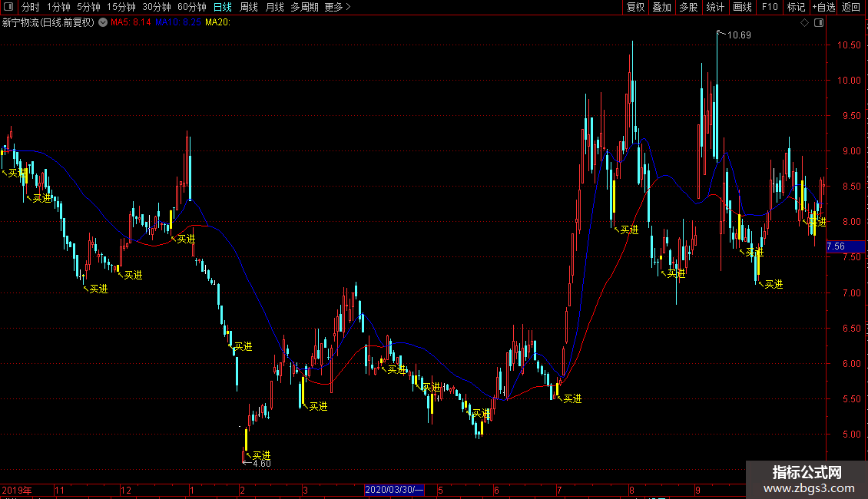Open indicator dropdown next to 新宁物流 title

(x=103, y=22)
